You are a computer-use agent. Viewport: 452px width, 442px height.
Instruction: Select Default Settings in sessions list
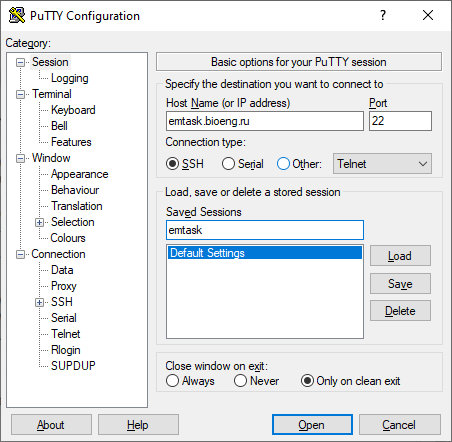click(265, 253)
